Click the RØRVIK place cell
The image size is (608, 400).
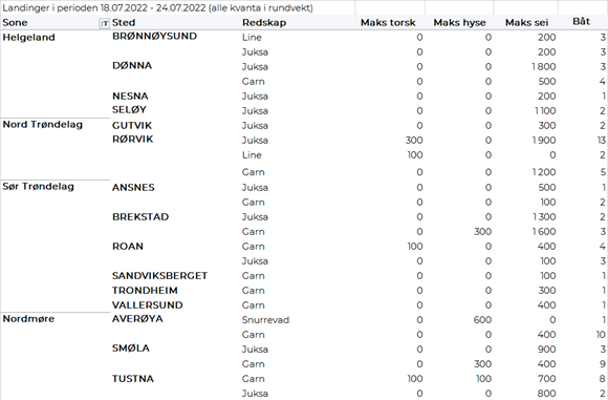133,140
